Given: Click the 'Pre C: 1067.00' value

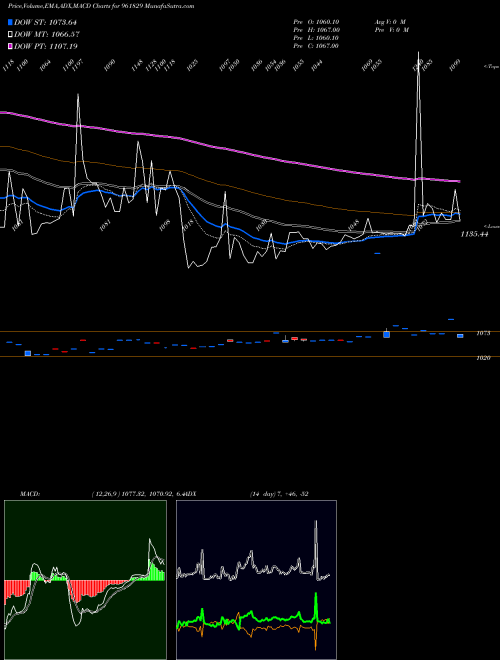Looking at the screenshot, I should click(316, 46).
